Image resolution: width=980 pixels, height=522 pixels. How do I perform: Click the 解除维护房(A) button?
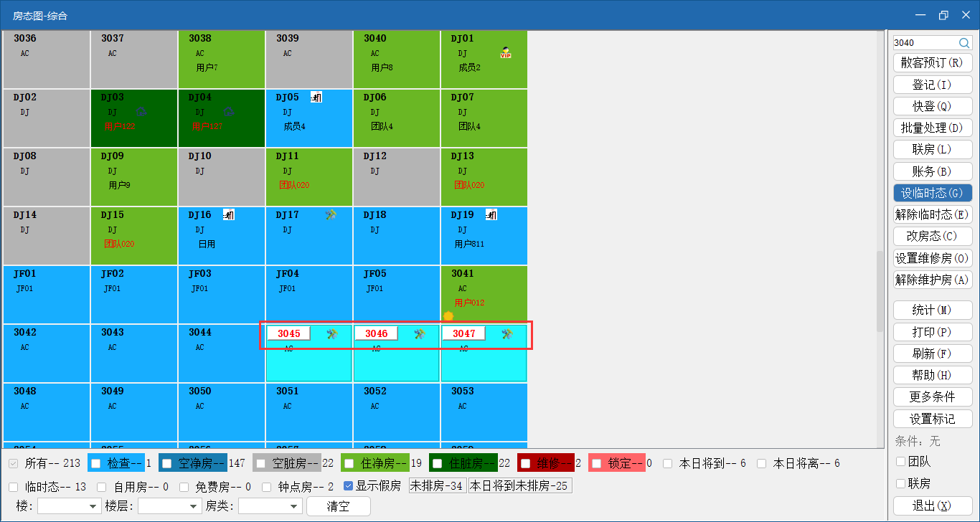(933, 280)
